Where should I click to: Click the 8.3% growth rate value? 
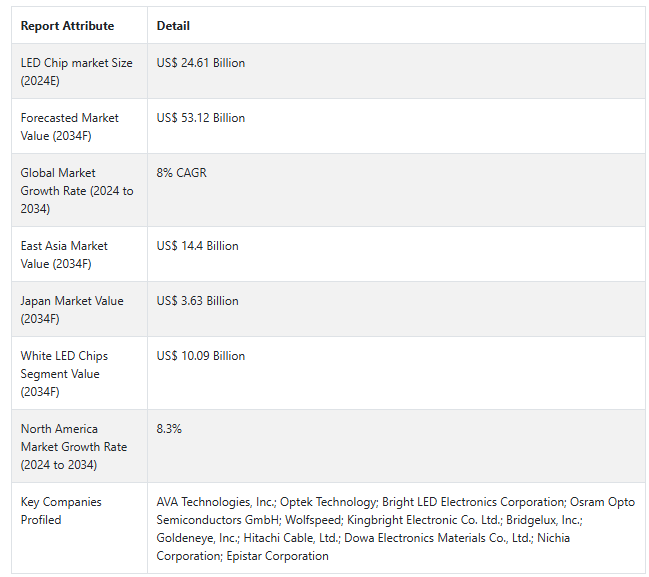tap(169, 429)
